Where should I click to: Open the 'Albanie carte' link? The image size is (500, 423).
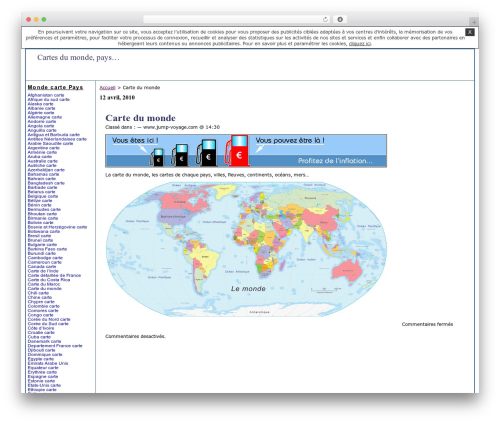(41, 108)
